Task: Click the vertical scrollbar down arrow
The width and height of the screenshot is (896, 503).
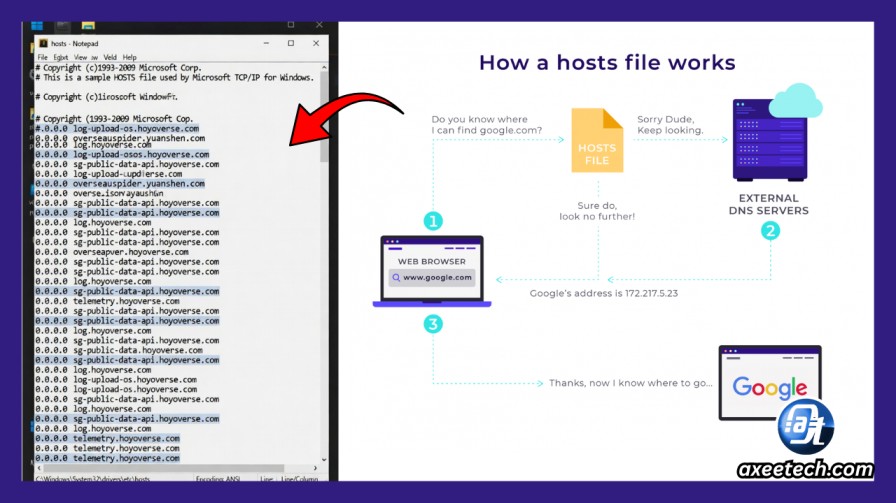Action: [x=324, y=459]
